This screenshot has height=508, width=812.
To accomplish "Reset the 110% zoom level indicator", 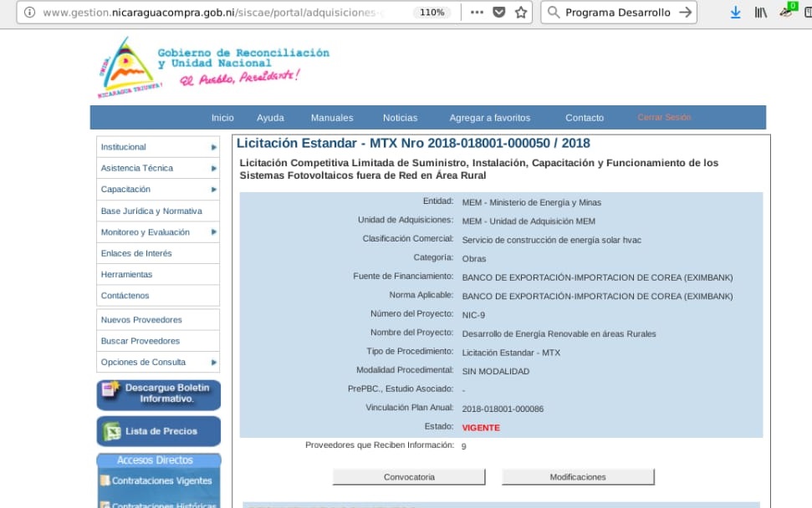I will pyautogui.click(x=432, y=12).
